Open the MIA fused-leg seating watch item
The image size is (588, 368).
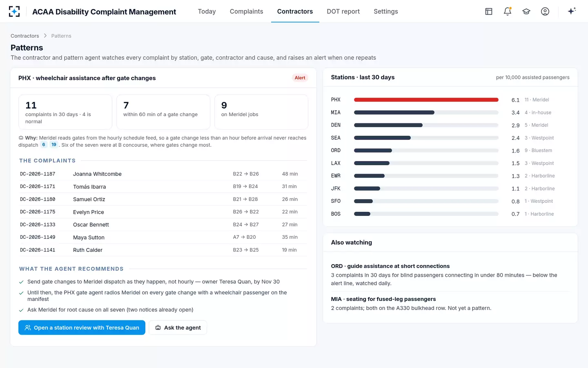tap(450, 303)
